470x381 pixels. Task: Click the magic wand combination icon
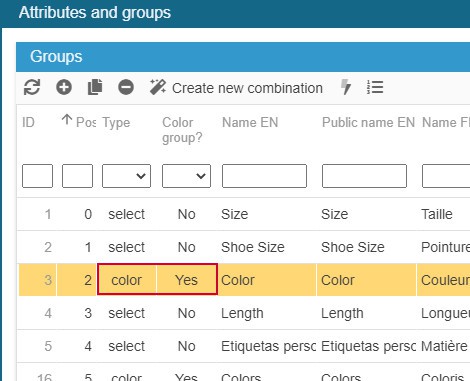[157, 88]
